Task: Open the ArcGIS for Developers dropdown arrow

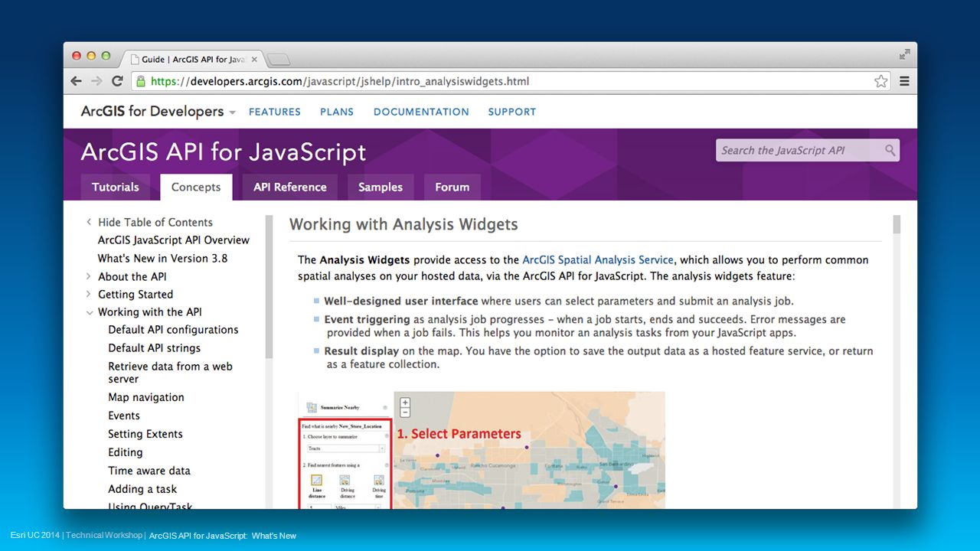Action: (x=232, y=112)
